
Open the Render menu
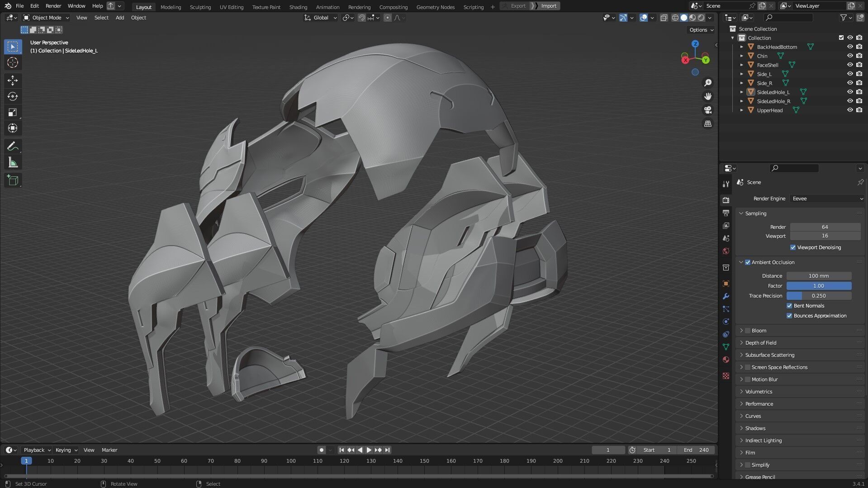pos(53,6)
